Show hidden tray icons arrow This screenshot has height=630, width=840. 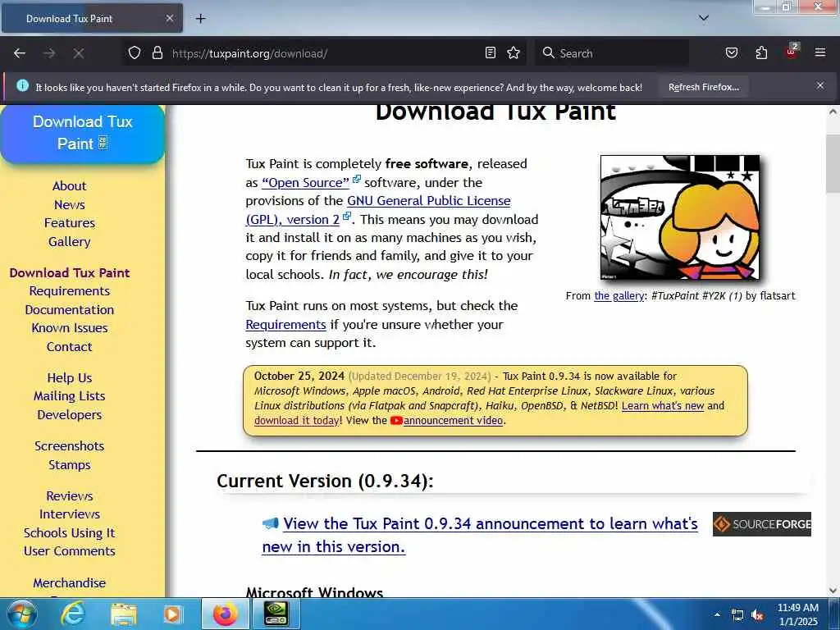717,614
